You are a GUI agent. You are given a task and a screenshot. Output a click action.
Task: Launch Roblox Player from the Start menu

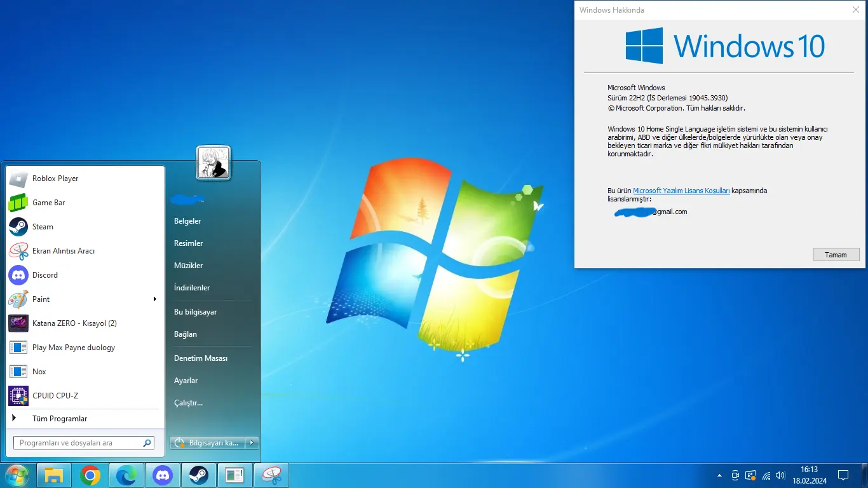pyautogui.click(x=86, y=179)
